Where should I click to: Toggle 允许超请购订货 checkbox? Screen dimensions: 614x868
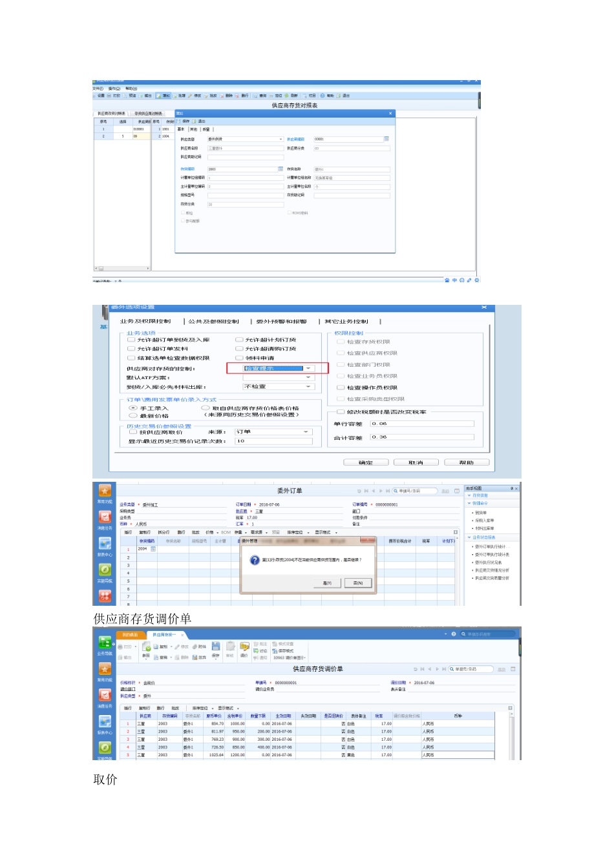click(x=239, y=349)
